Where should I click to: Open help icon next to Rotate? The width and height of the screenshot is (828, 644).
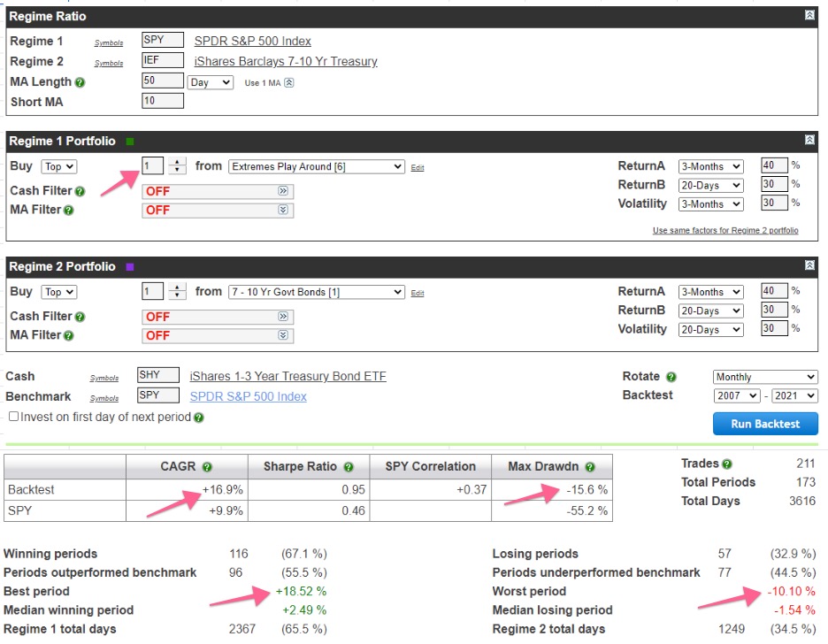click(671, 377)
